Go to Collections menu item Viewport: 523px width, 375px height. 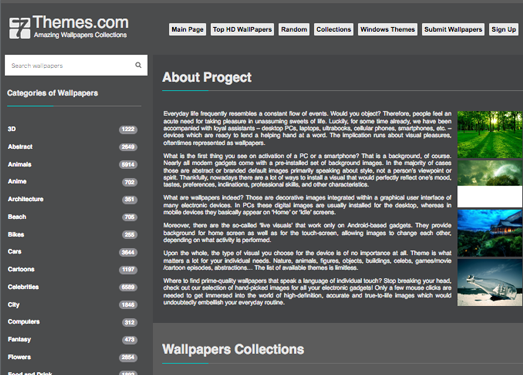(334, 29)
